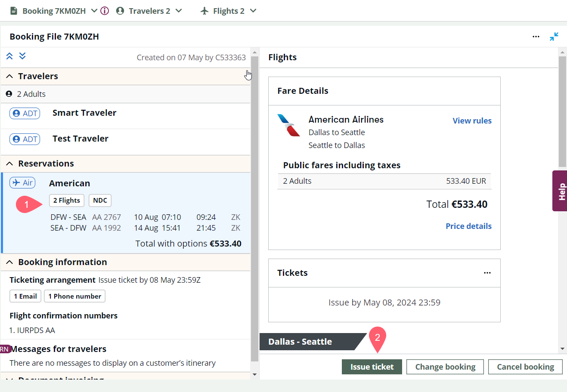Click the booking info circle icon

pos(105,11)
